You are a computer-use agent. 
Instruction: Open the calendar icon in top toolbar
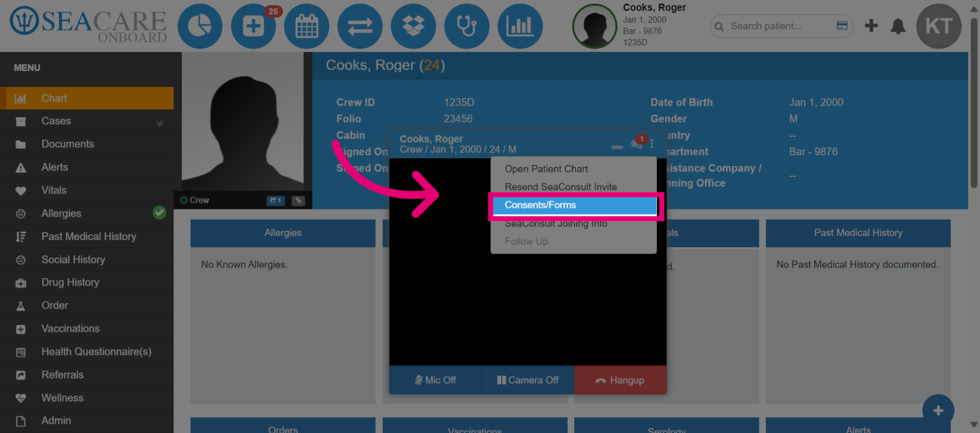pos(307,26)
